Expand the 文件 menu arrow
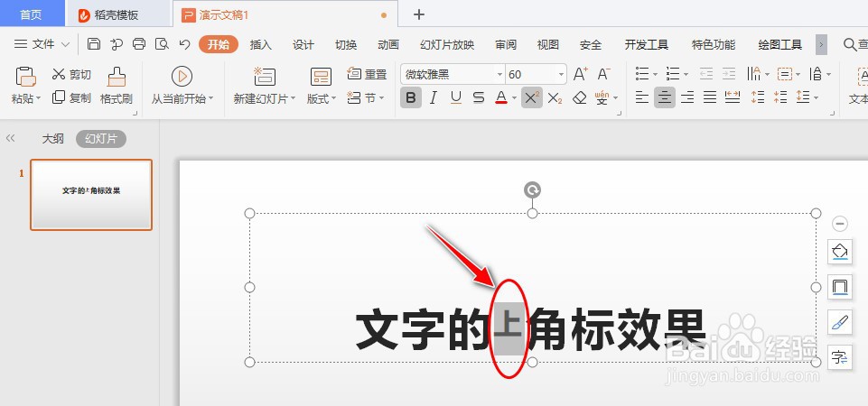This screenshot has width=868, height=406. (x=65, y=45)
